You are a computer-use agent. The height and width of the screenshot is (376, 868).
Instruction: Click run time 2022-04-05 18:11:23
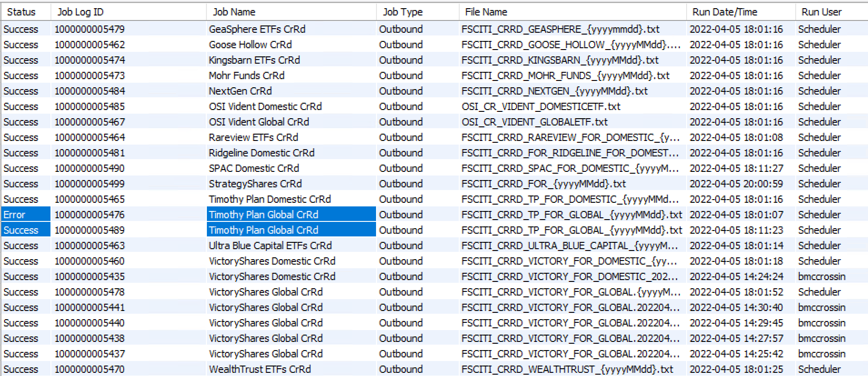click(x=737, y=230)
